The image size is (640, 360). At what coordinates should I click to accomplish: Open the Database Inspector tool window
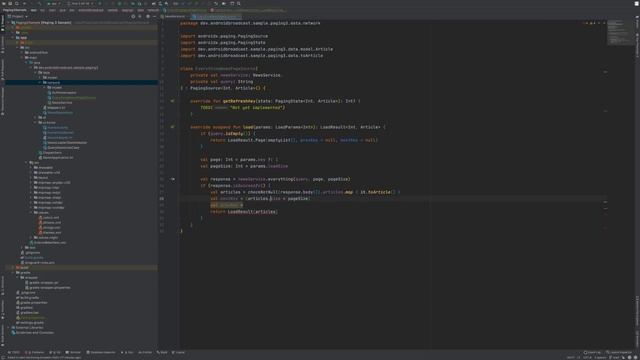click(x=101, y=352)
